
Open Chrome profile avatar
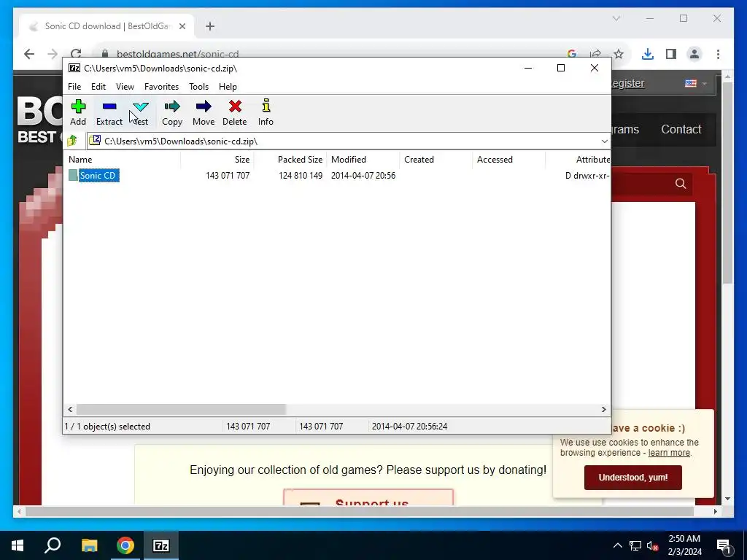[694, 54]
